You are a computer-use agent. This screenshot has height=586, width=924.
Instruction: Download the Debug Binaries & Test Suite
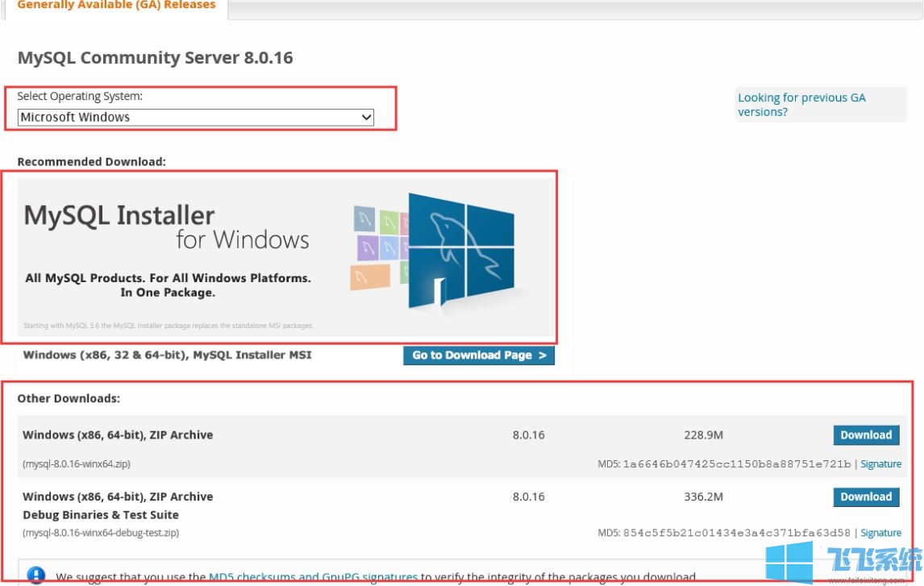[x=866, y=497]
